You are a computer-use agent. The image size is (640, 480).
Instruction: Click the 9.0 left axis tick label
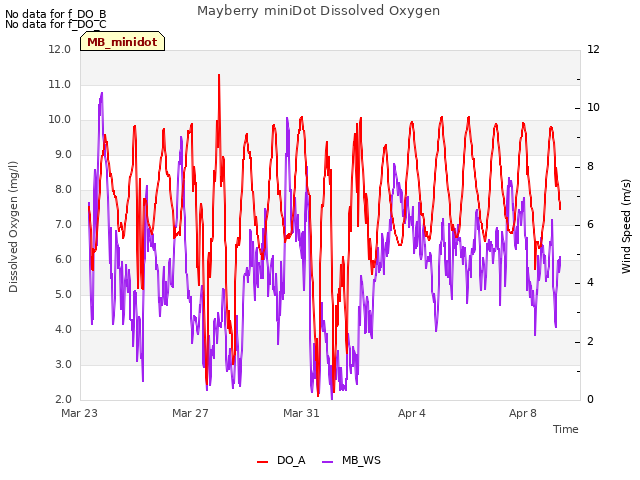pos(63,155)
